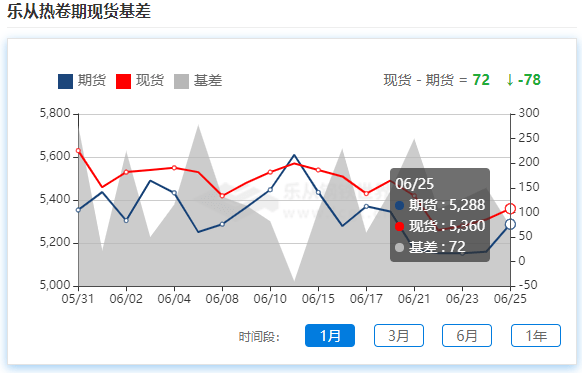
Task: Switch time range to 3月
Action: point(399,336)
